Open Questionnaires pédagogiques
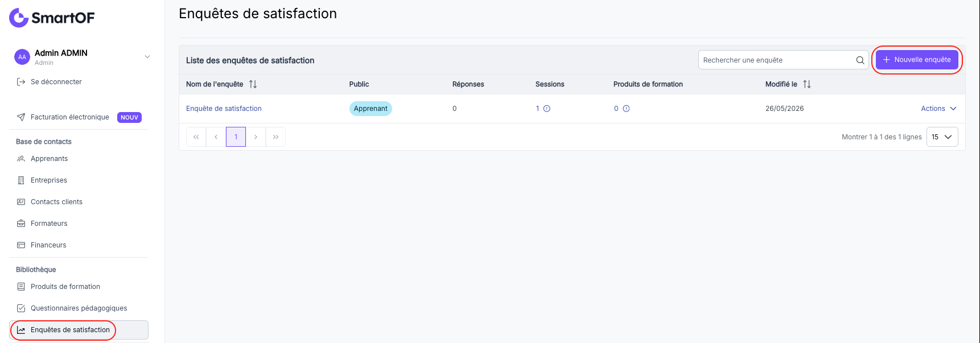Screen dimensions: 980x343 (79, 308)
